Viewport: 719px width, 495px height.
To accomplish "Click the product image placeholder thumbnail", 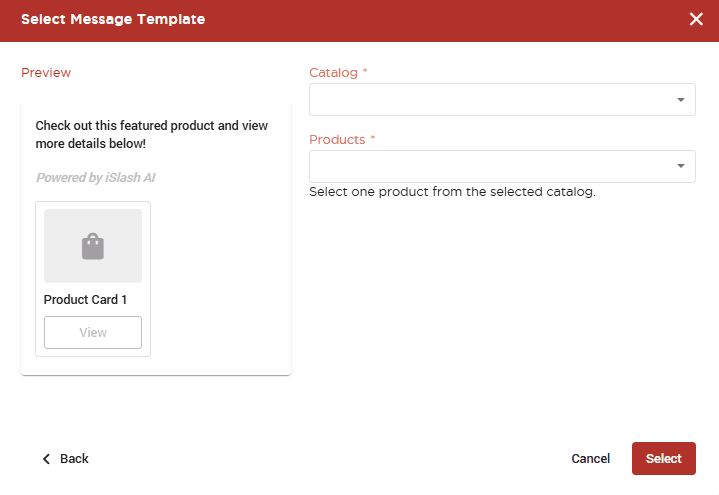I will pyautogui.click(x=93, y=246).
